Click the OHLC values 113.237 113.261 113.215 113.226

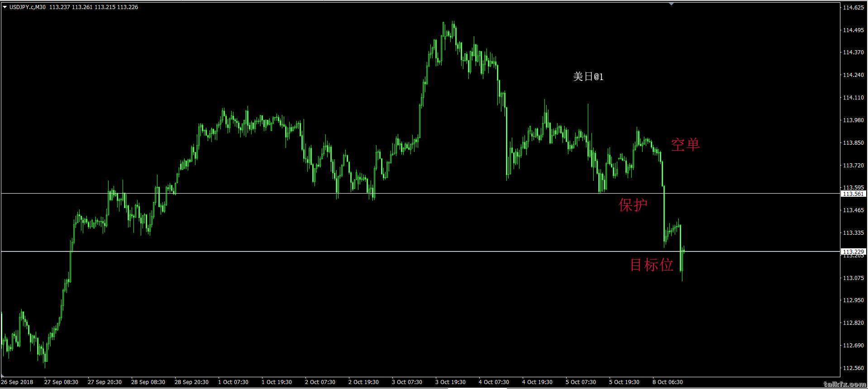pyautogui.click(x=94, y=7)
